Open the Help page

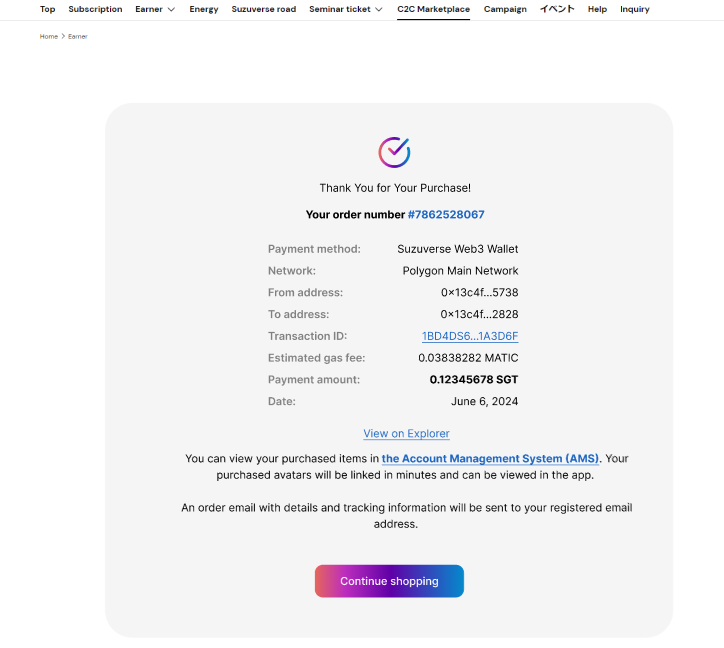tap(597, 9)
